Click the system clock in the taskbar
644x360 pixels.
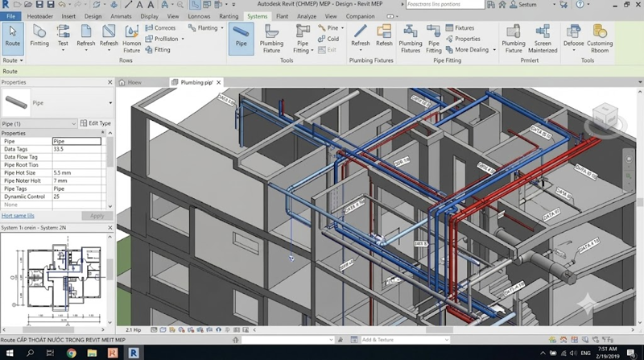coord(608,353)
